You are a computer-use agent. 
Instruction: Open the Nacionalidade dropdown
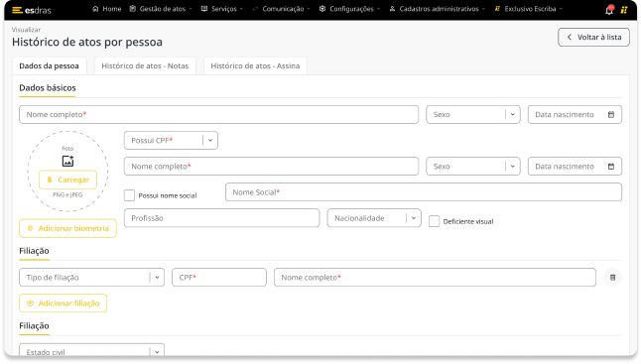click(x=374, y=218)
